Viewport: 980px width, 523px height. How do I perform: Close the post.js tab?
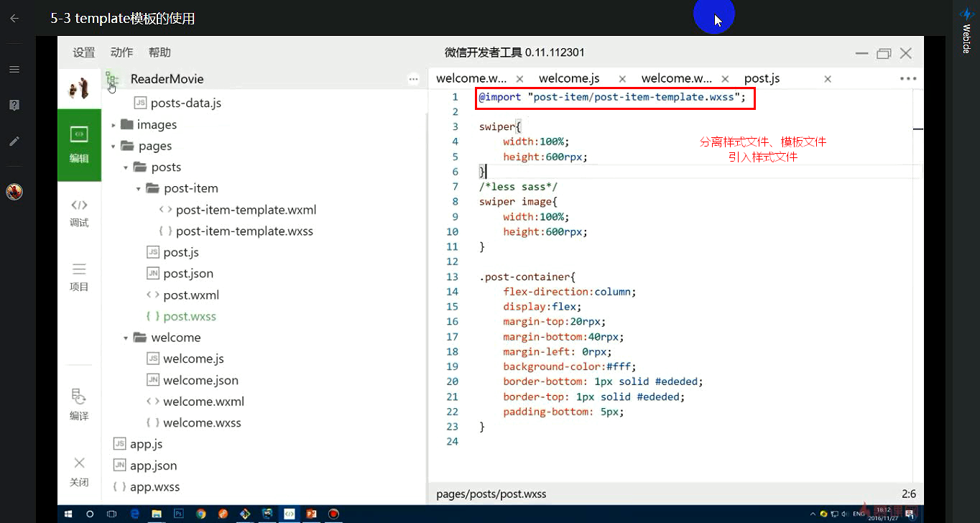tap(828, 79)
